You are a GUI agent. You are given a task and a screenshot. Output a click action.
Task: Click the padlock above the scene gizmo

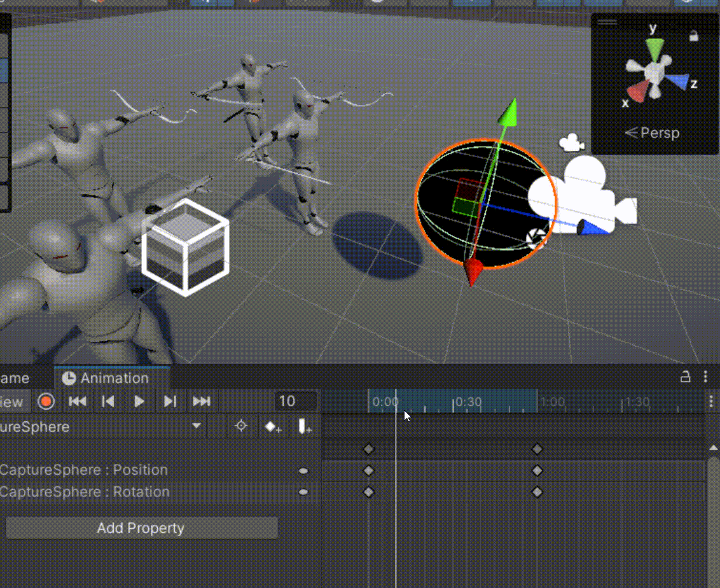coord(694,36)
